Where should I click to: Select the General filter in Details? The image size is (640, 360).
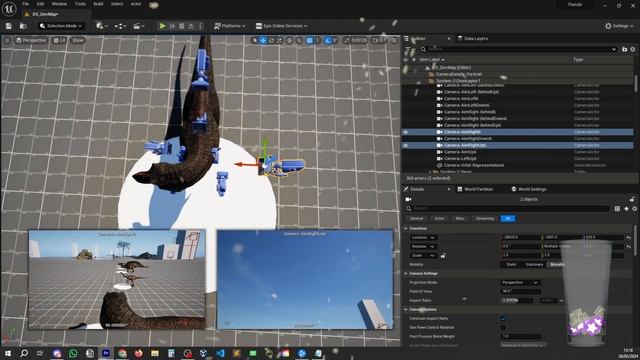point(416,219)
